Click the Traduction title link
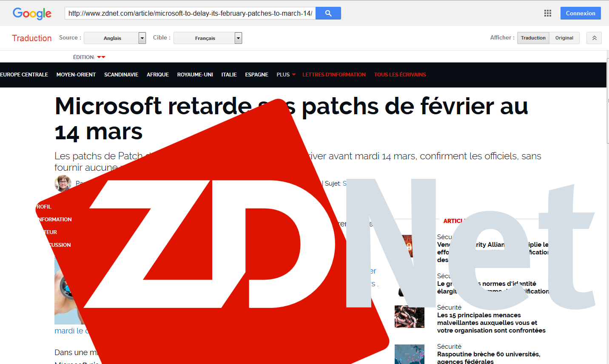 32,38
